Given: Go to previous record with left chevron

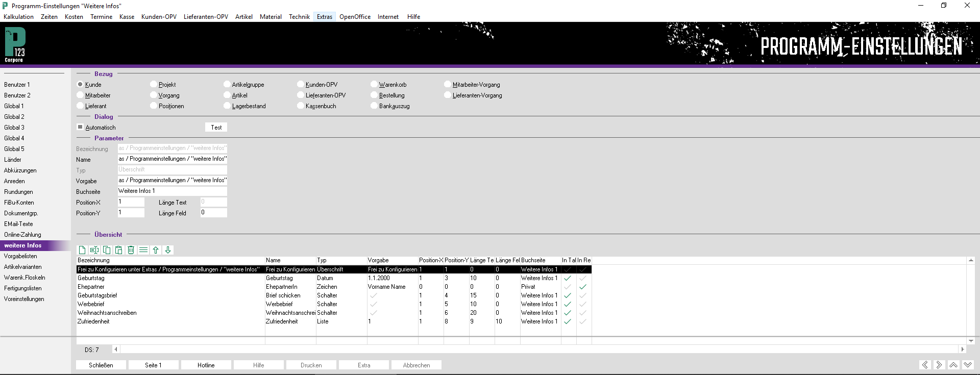Looking at the screenshot, I should pyautogui.click(x=925, y=365).
